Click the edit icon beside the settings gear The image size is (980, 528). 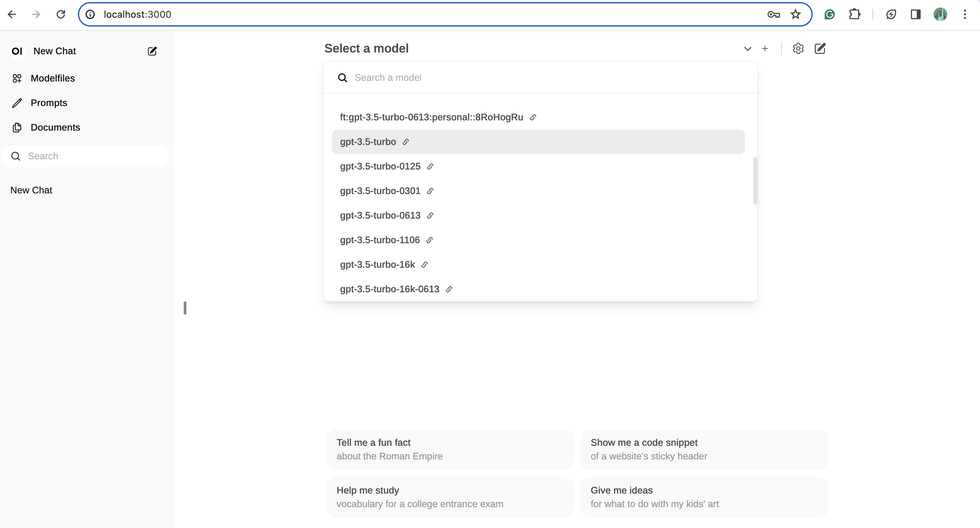(x=820, y=49)
